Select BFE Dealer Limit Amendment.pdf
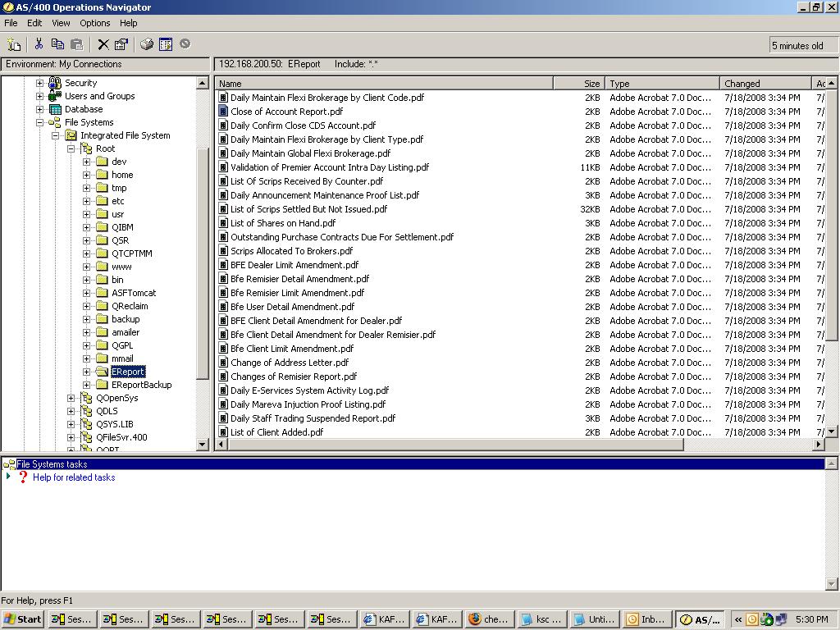The image size is (840, 630). [294, 265]
